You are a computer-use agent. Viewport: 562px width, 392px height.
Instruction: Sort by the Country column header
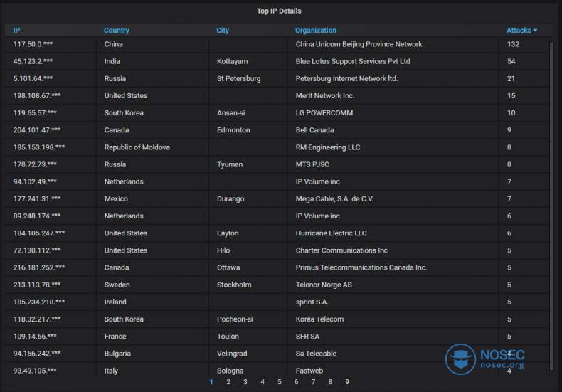pyautogui.click(x=117, y=31)
